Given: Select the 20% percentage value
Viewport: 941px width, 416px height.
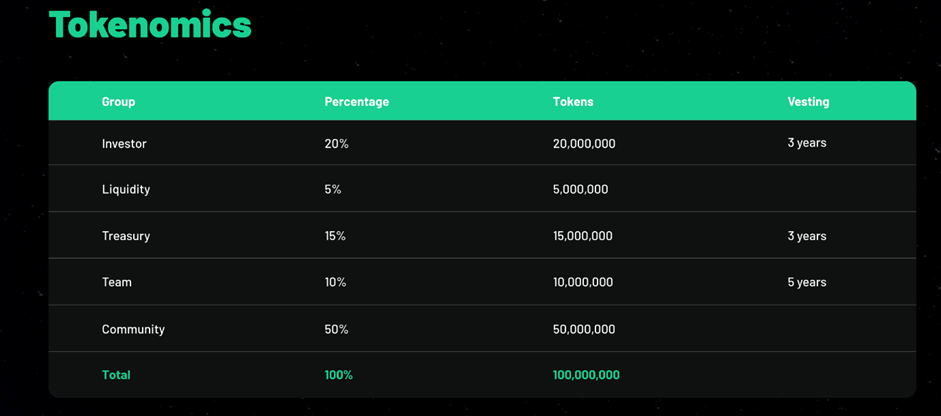Looking at the screenshot, I should (337, 144).
